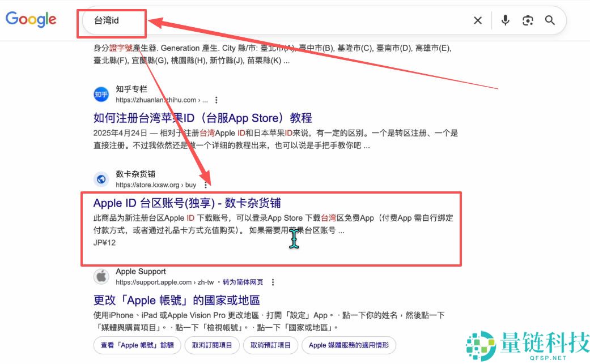Screen dimensions: 590x364
Task: Clear the search box using the X icon
Action: point(477,20)
